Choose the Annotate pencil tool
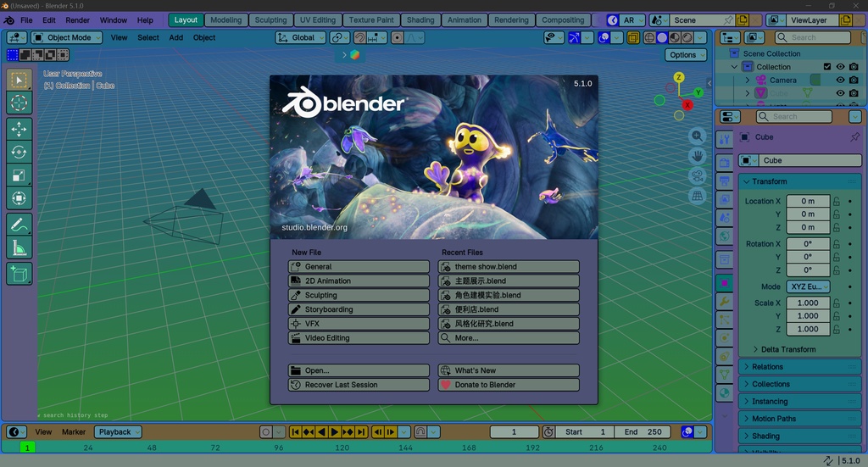This screenshot has width=868, height=467. pyautogui.click(x=19, y=225)
